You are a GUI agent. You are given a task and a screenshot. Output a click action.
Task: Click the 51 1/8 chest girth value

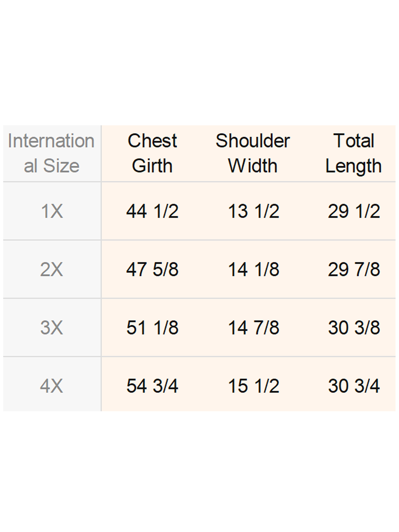(x=152, y=327)
